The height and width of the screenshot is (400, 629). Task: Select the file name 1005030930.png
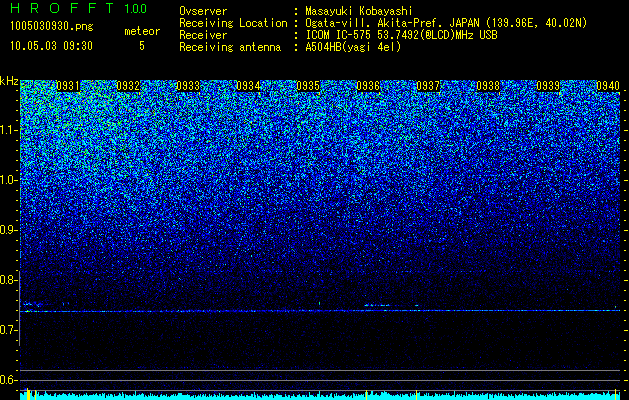(52, 26)
